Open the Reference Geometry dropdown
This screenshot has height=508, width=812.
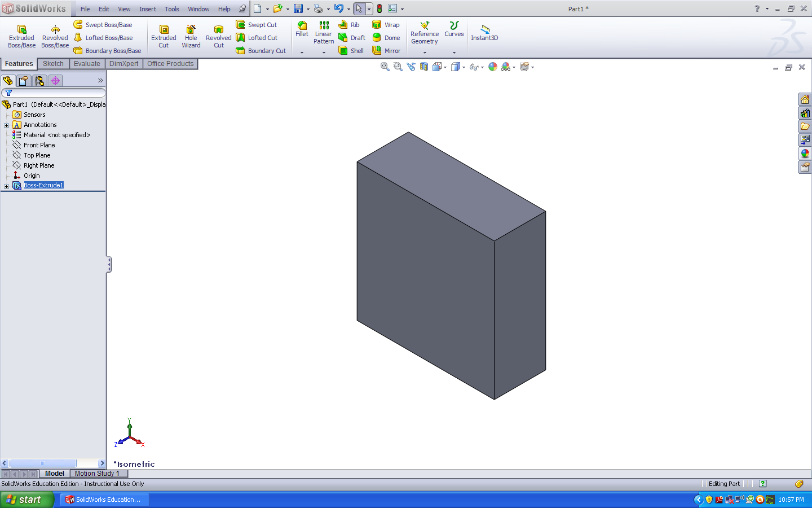pos(425,52)
